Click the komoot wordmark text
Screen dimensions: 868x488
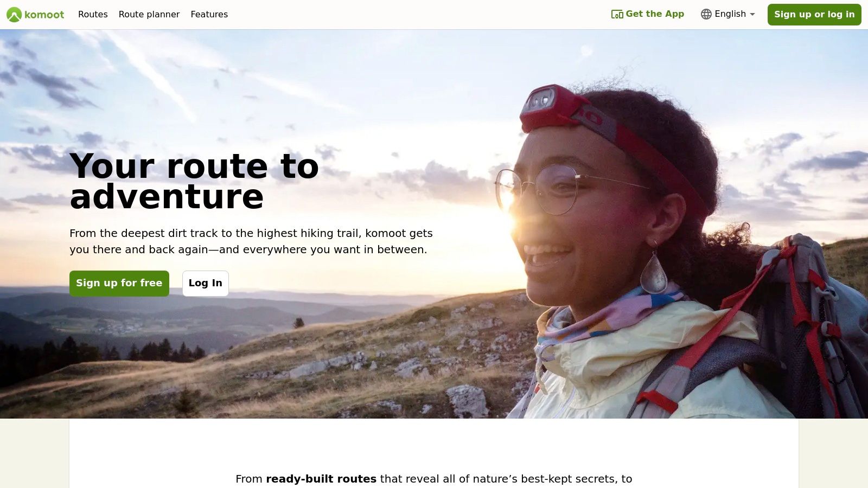tap(44, 15)
